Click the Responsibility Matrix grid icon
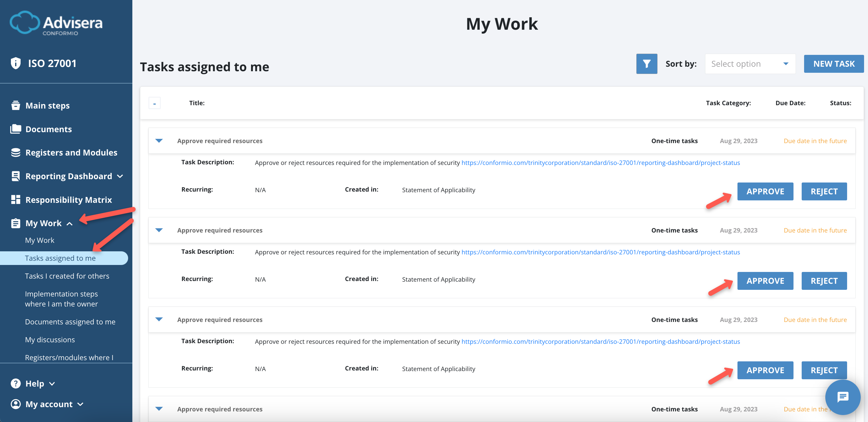The width and height of the screenshot is (868, 422). [15, 200]
